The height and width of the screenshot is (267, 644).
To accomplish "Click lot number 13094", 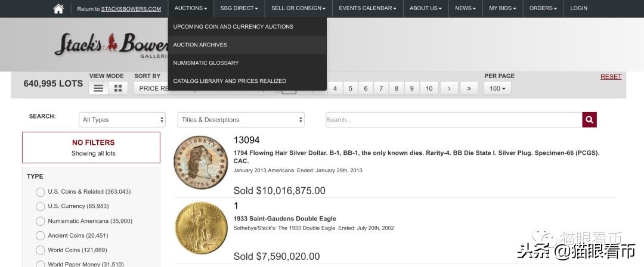I will 246,140.
